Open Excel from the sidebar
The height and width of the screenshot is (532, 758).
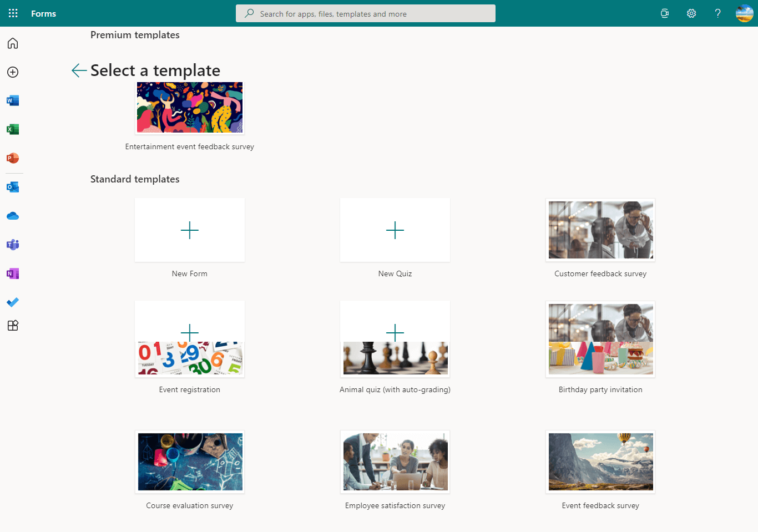point(13,129)
